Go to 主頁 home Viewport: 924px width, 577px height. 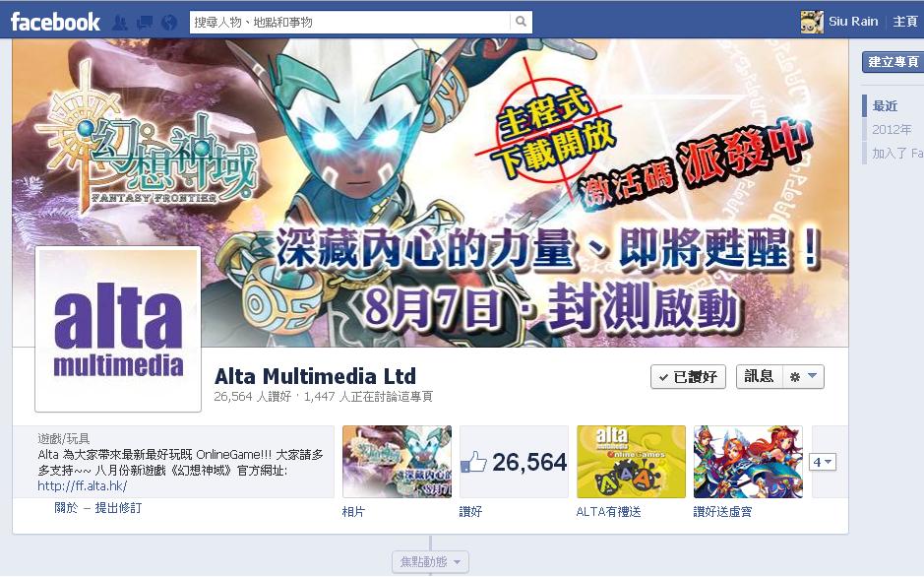point(904,22)
